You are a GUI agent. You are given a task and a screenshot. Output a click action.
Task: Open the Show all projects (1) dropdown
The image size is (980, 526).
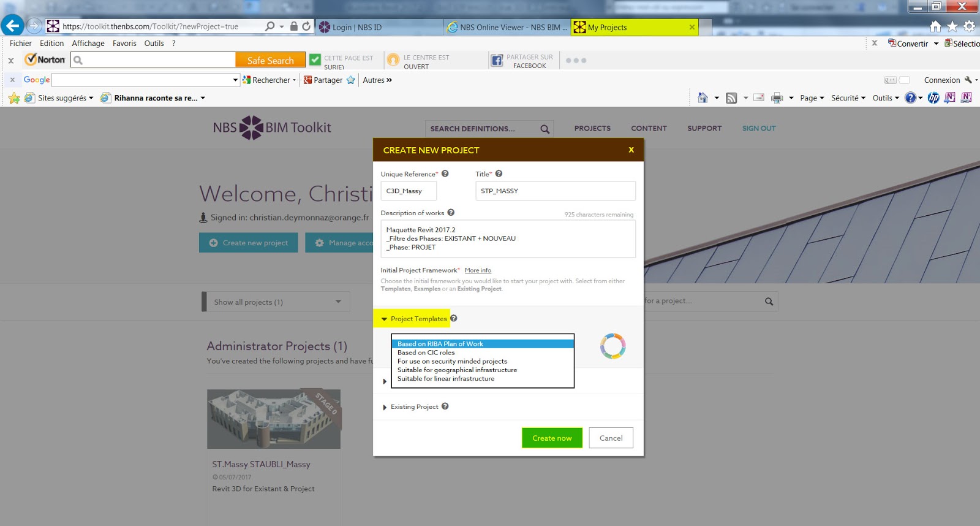277,302
